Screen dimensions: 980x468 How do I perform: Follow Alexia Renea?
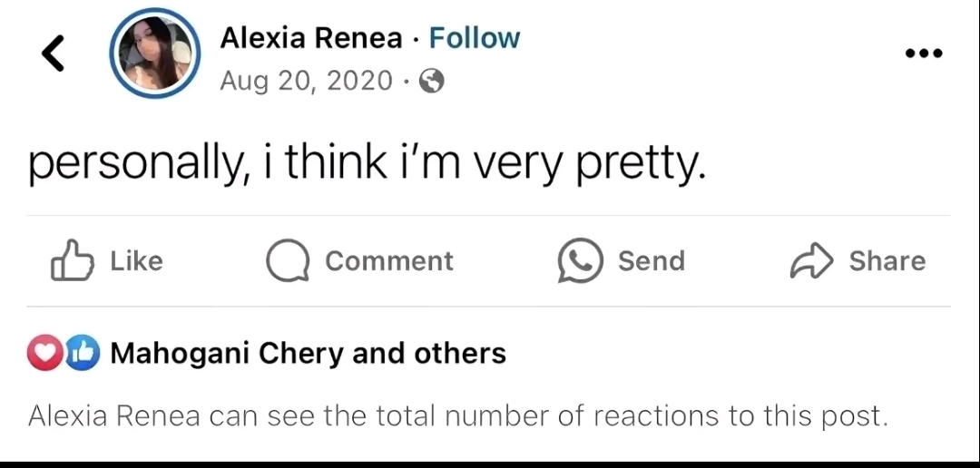pyautogui.click(x=474, y=38)
